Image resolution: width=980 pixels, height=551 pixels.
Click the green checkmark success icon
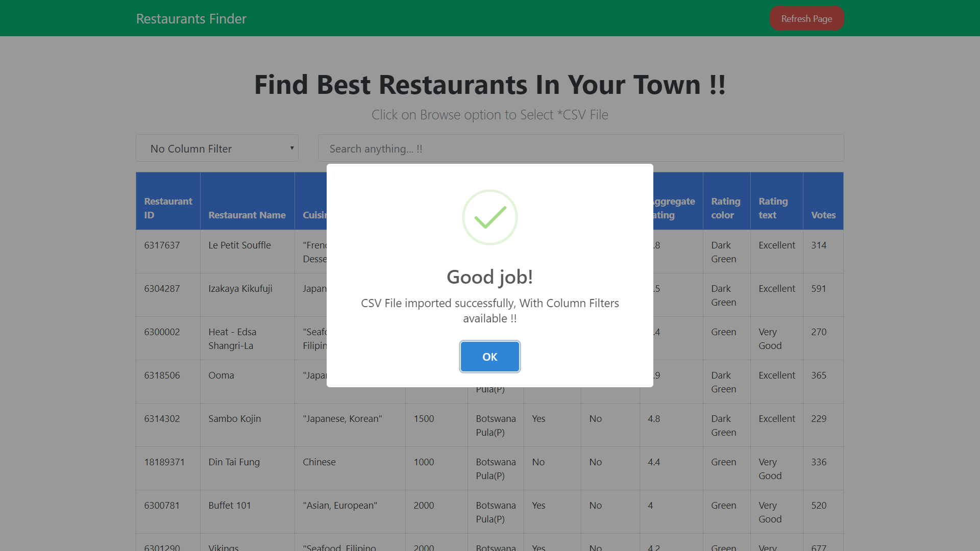click(489, 217)
